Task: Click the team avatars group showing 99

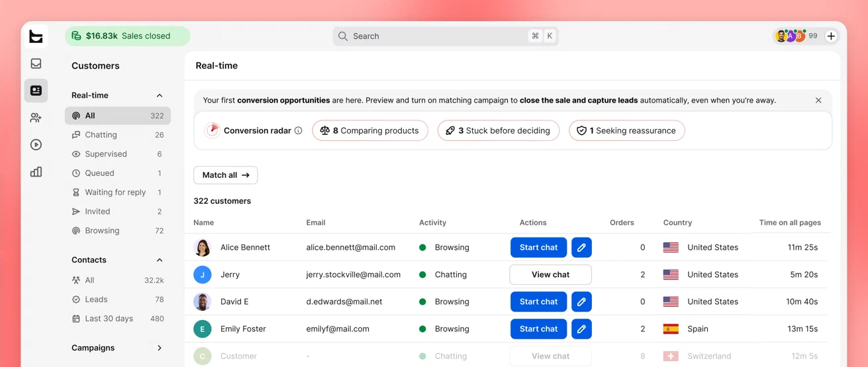Action: [796, 36]
